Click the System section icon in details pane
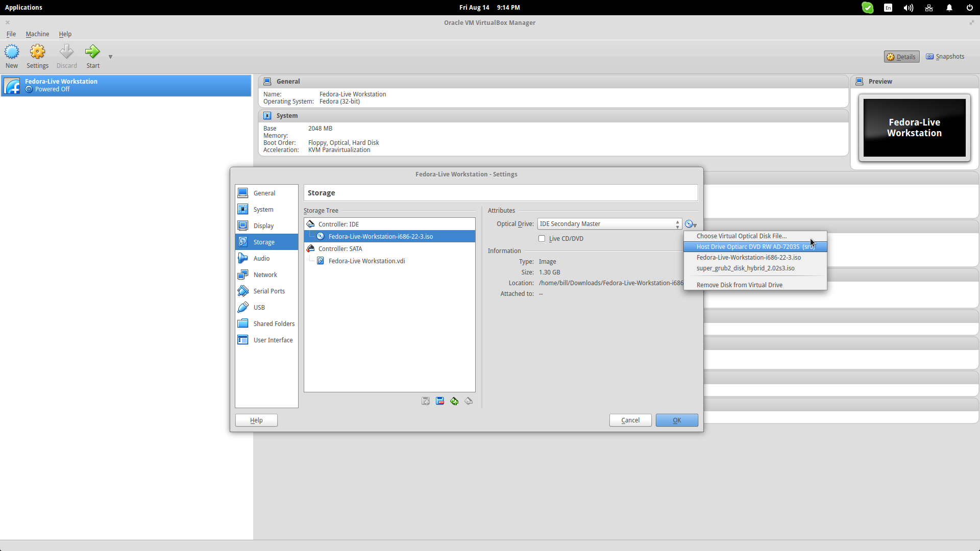 click(267, 115)
